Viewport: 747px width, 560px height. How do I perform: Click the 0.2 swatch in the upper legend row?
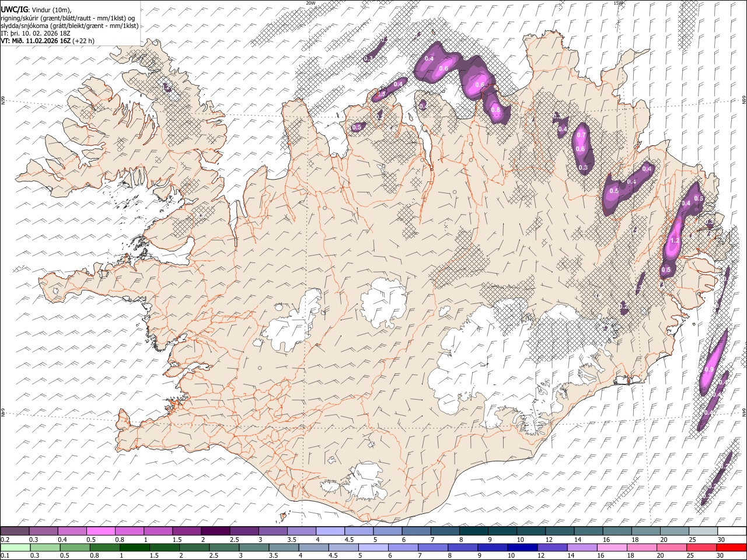pyautogui.click(x=15, y=531)
